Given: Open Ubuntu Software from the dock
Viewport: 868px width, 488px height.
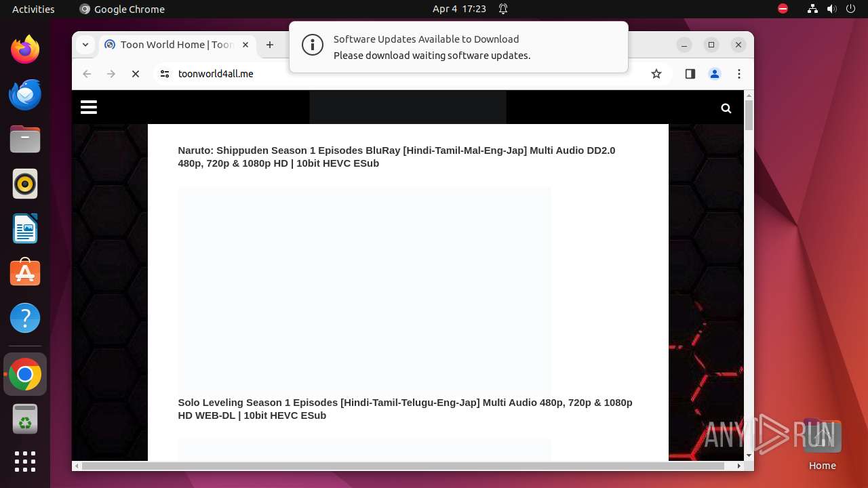Looking at the screenshot, I should tap(25, 273).
